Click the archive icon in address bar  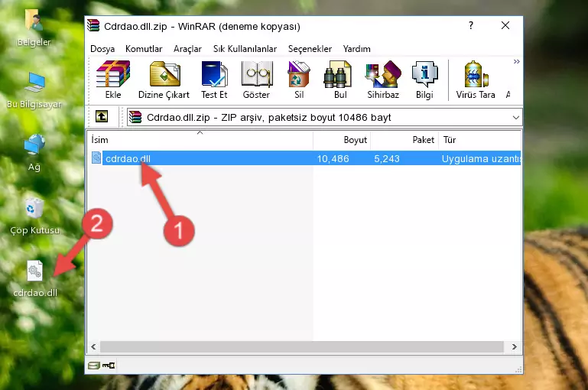135,117
